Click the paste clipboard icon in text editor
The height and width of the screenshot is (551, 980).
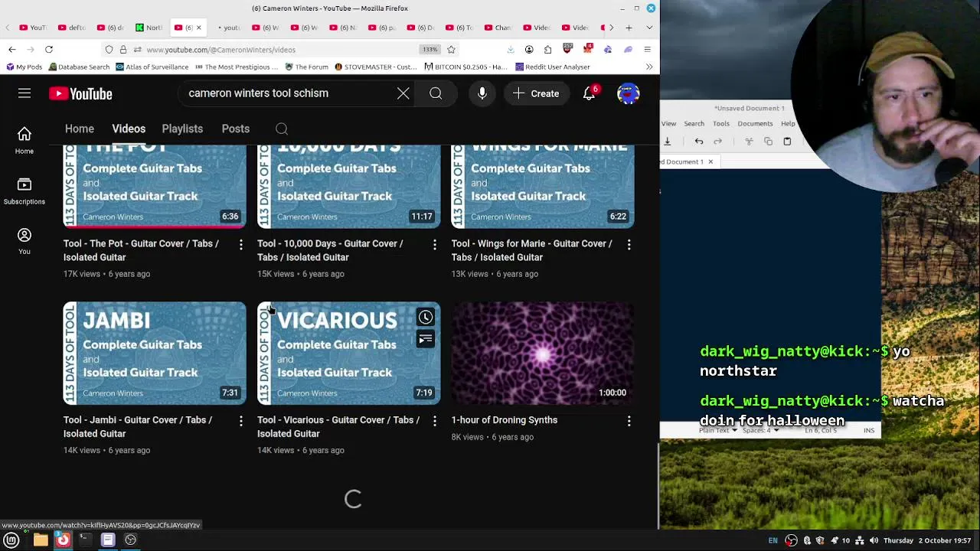point(787,142)
